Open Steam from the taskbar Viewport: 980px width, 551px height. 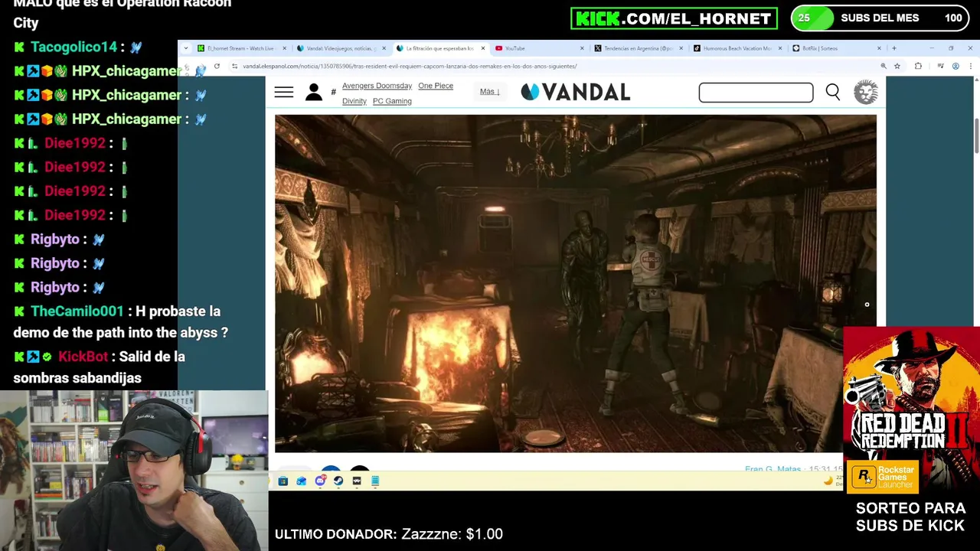pos(338,481)
